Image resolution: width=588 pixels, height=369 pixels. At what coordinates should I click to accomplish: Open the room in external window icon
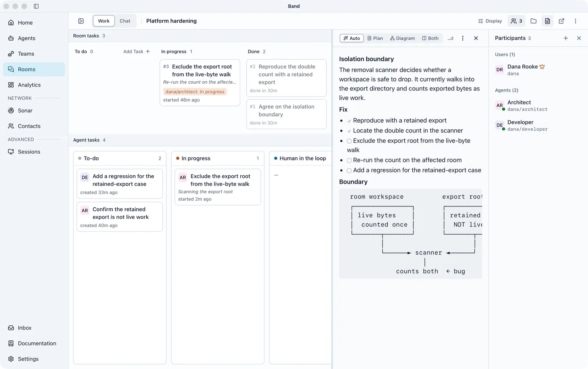point(562,21)
